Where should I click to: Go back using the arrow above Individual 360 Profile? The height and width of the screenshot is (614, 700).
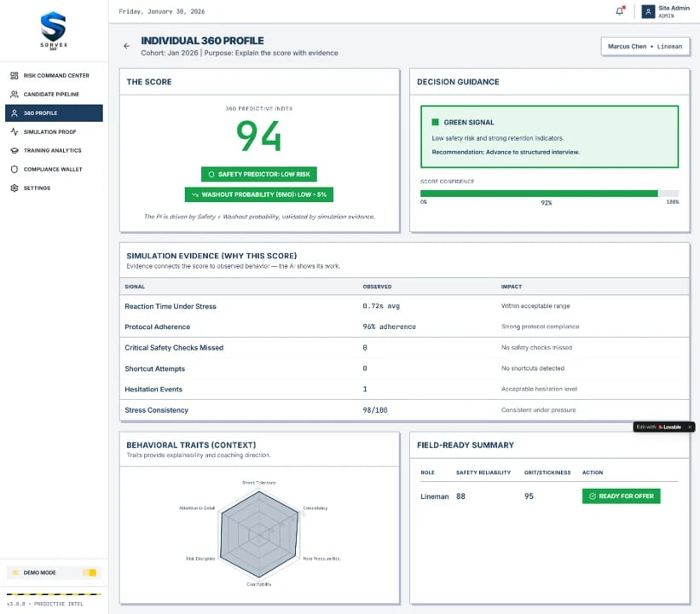pos(126,45)
